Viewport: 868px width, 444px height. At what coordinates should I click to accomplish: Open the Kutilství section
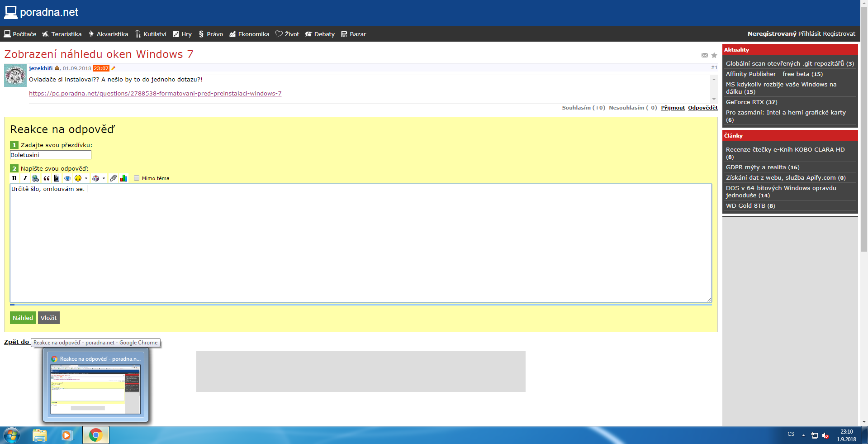pyautogui.click(x=151, y=34)
